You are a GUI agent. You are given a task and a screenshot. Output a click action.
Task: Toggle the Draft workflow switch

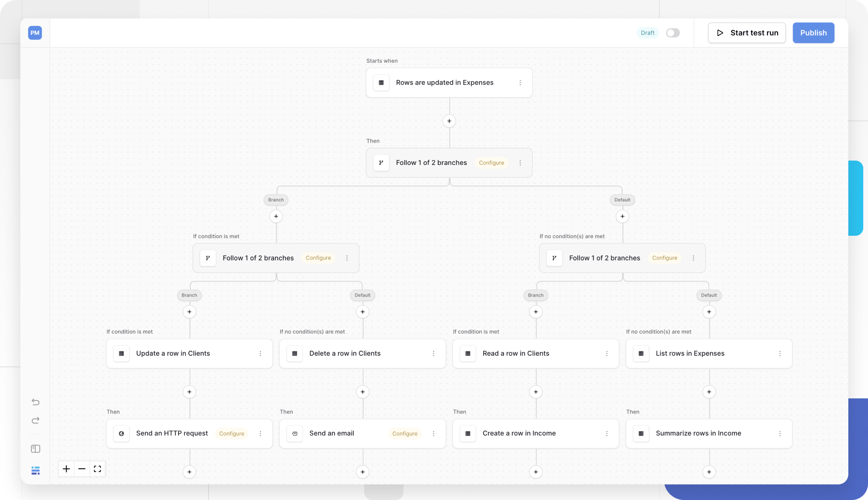672,33
